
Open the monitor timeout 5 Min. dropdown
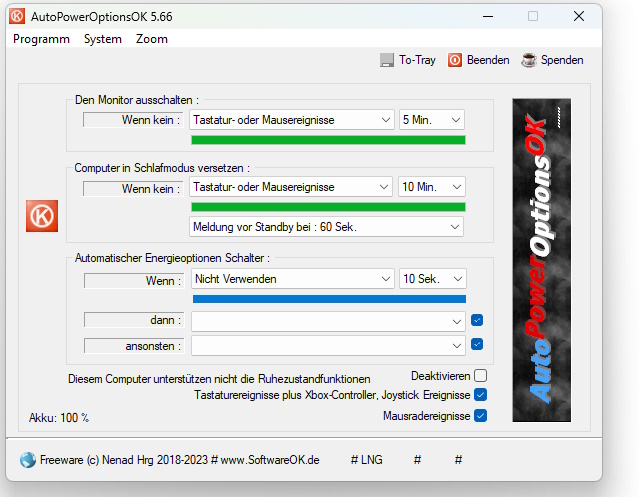[x=432, y=120]
